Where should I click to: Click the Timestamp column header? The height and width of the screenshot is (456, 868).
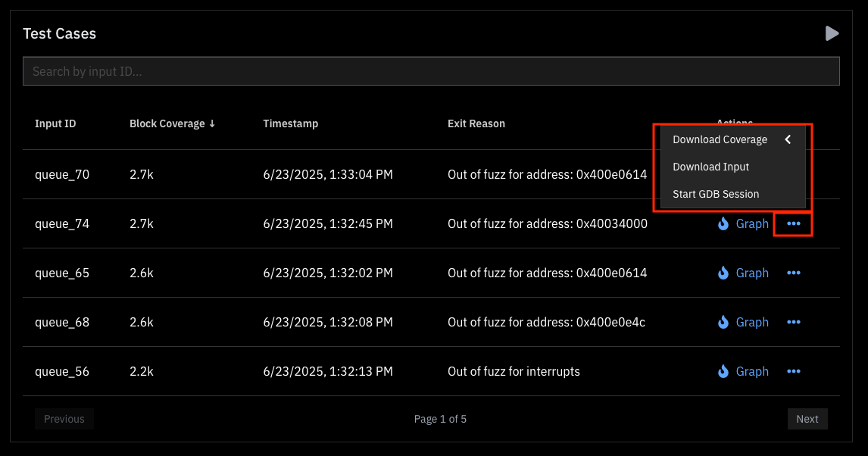291,123
